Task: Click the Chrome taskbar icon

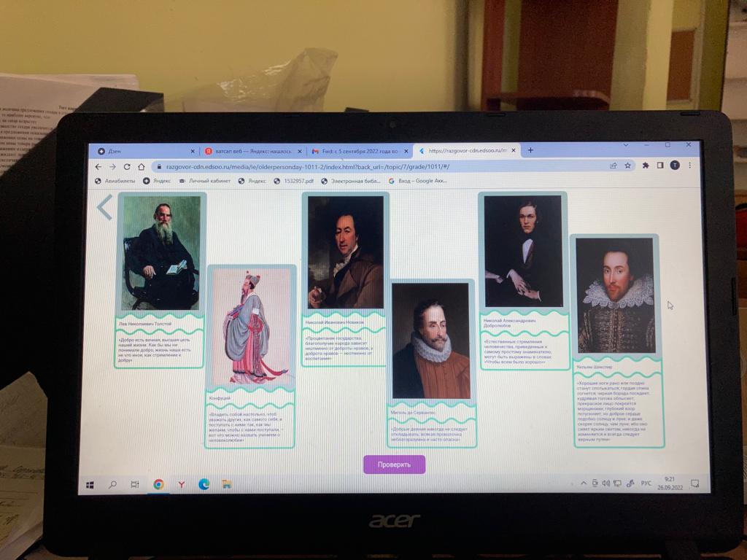Action: (x=158, y=485)
